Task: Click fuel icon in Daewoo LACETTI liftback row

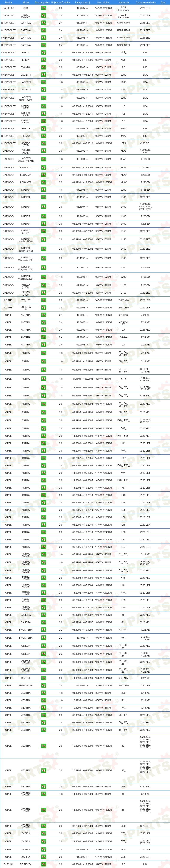Action: [x=44, y=159]
